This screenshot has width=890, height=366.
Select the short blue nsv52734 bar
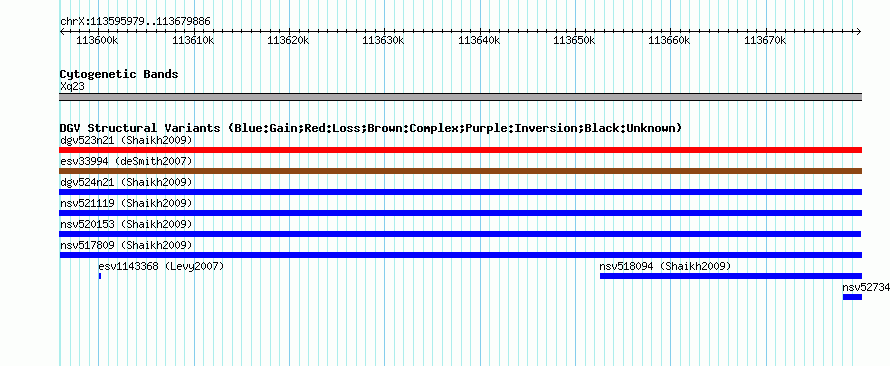click(x=853, y=297)
